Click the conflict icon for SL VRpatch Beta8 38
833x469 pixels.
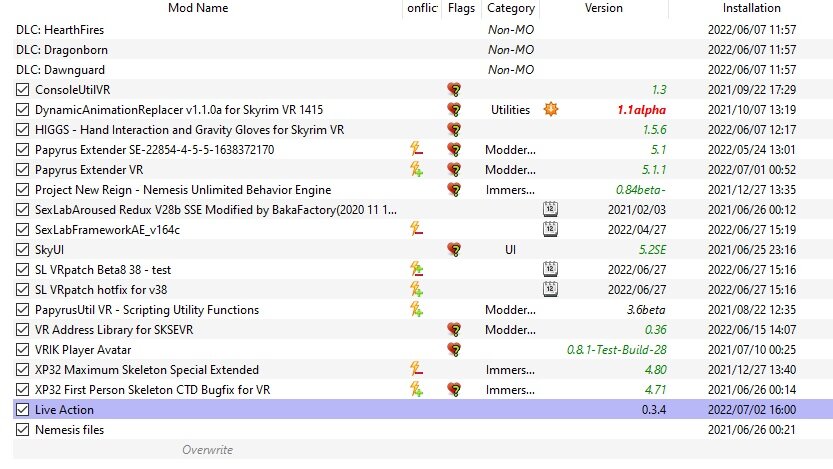(416, 269)
